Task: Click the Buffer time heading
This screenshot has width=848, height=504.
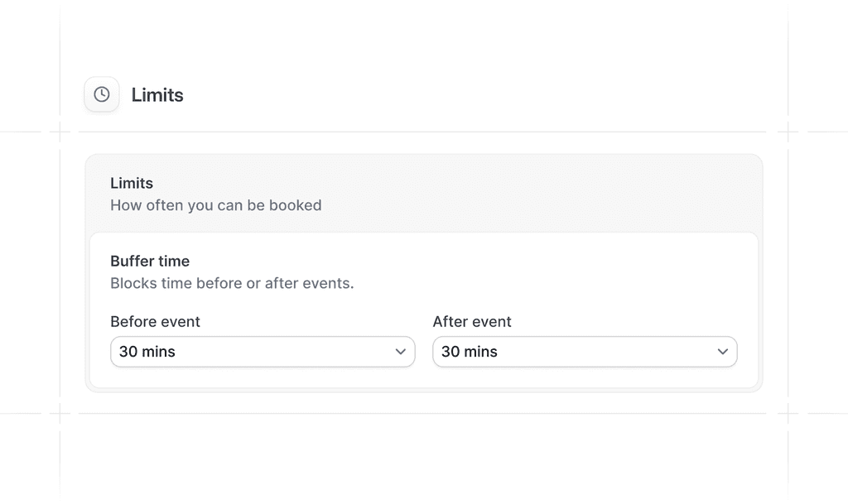Action: [150, 261]
